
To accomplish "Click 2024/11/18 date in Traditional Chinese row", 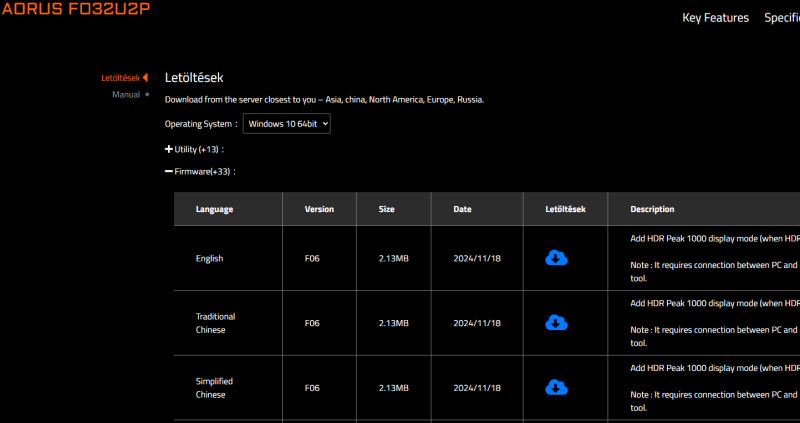I will (477, 323).
